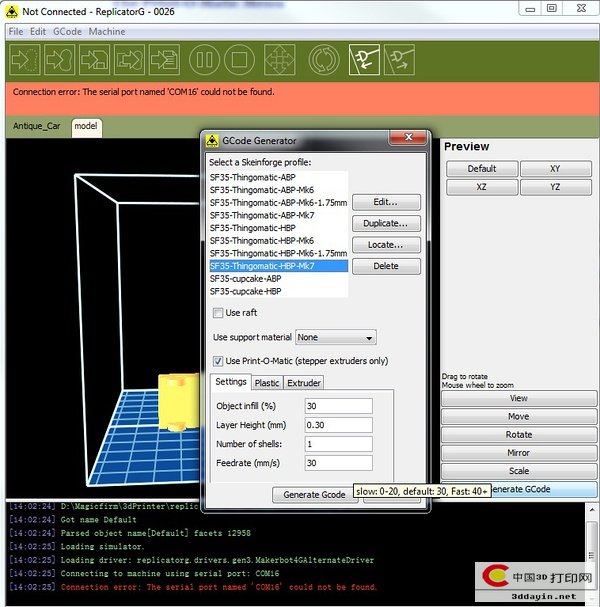
Task: Select profile SF35-Thingomatic-ABP-Mk7
Action: 278,215
